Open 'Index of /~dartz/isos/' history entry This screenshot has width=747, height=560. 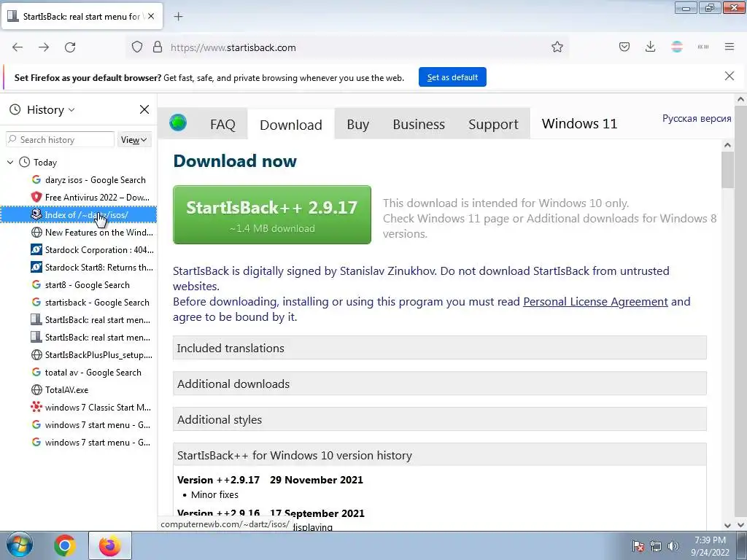(79, 215)
